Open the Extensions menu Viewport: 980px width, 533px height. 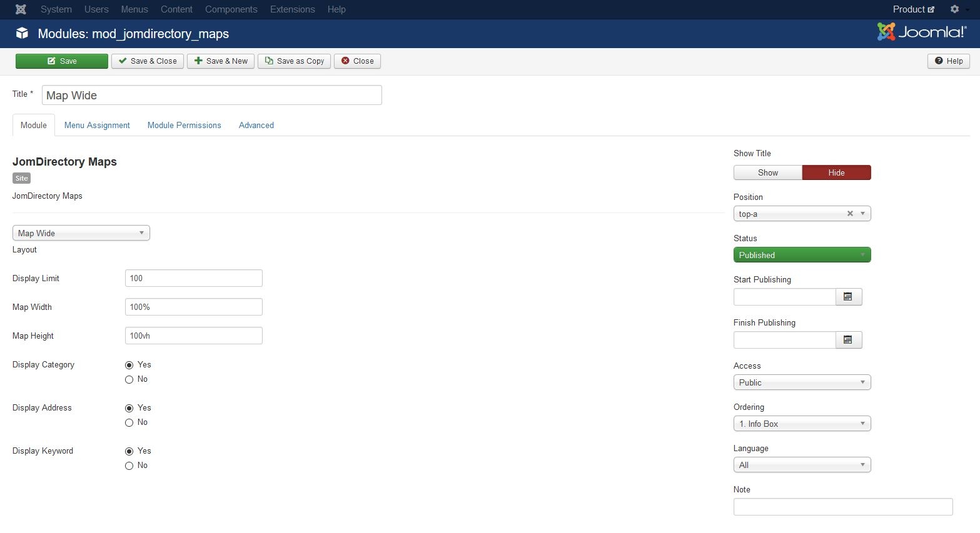pyautogui.click(x=293, y=9)
